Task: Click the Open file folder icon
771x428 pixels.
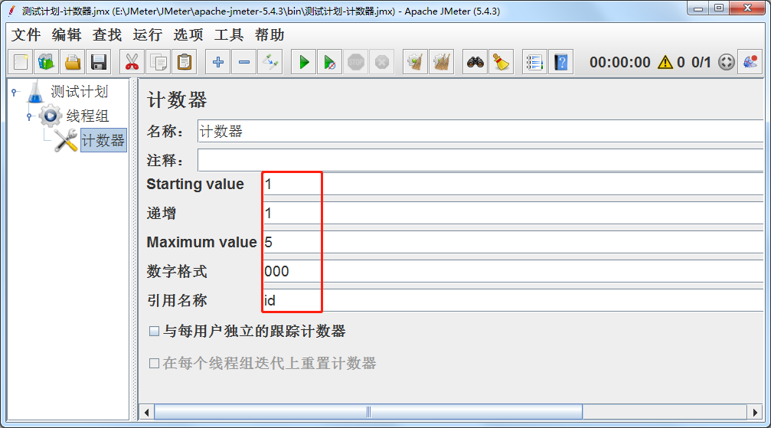Action: coord(73,62)
